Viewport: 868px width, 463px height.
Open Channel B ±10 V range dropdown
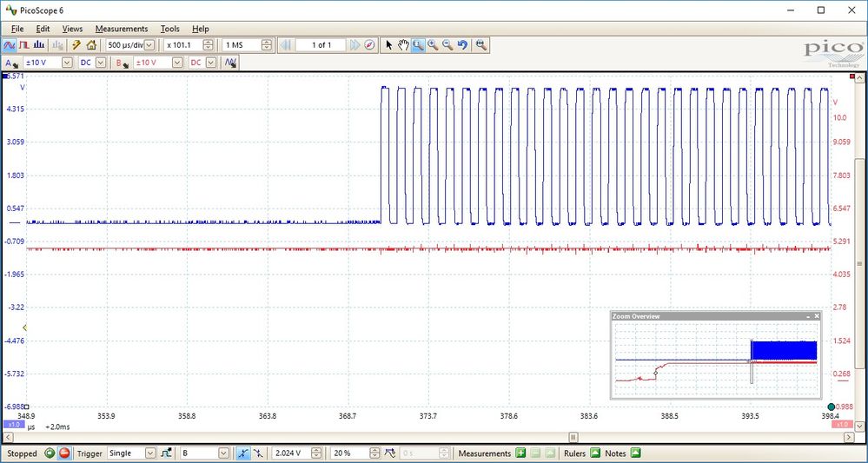tap(177, 63)
